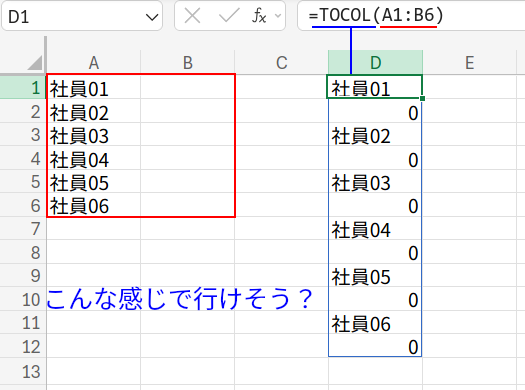Select row 2 header
This screenshot has height=390, width=525.
tap(23, 111)
